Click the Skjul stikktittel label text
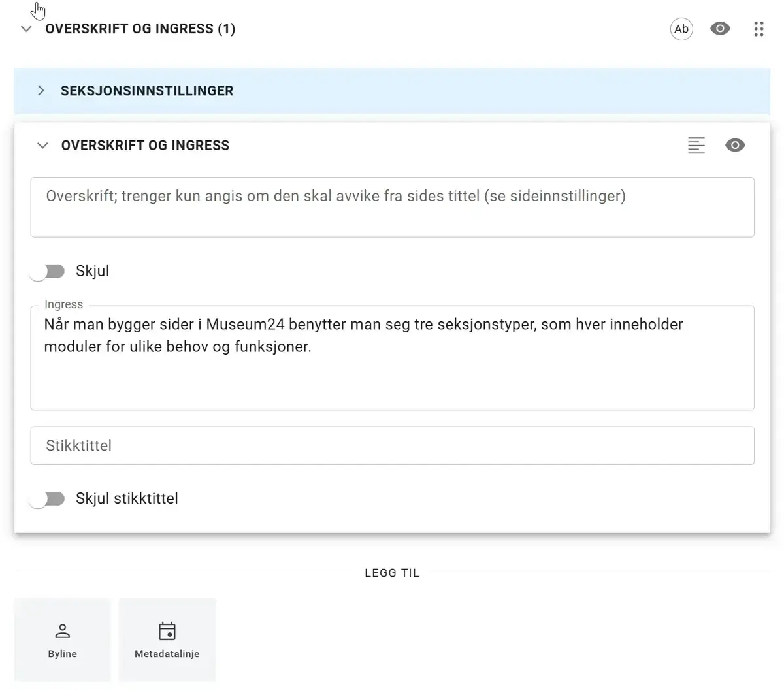Screen dimensions: 784x693 pyautogui.click(x=127, y=498)
